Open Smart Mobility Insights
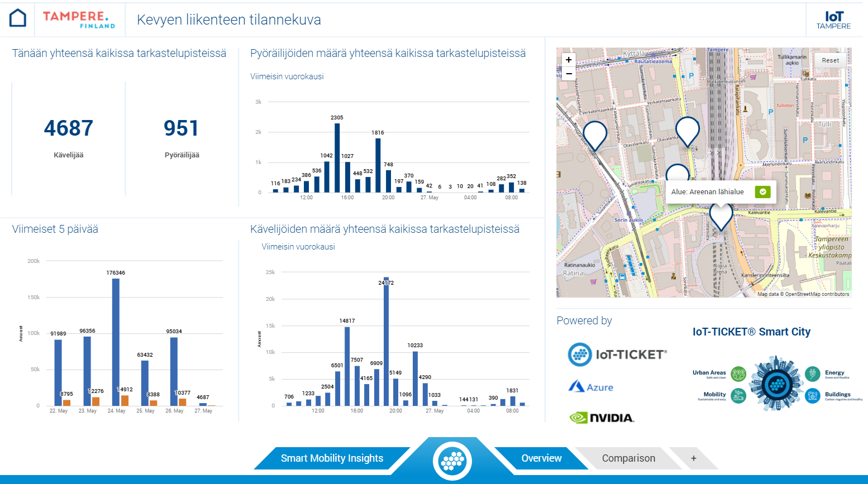868x484 pixels. point(332,458)
